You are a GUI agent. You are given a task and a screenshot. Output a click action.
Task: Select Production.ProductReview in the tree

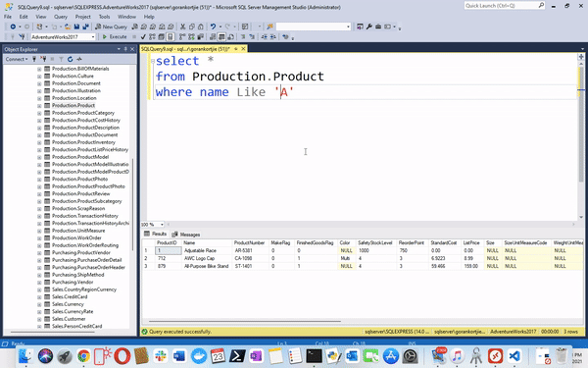point(80,193)
